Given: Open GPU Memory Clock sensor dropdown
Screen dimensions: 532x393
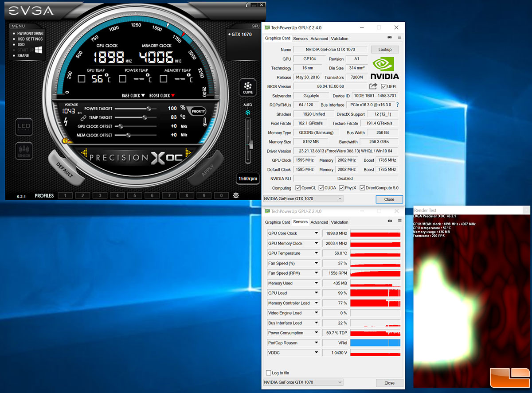Looking at the screenshot, I should [317, 243].
